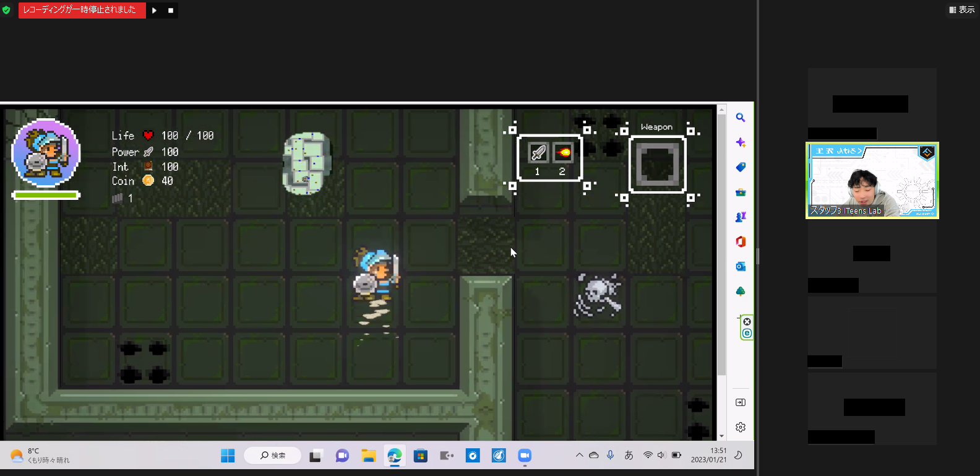Click the scrollbar up arrow
This screenshot has width=980, height=476.
tap(721, 110)
